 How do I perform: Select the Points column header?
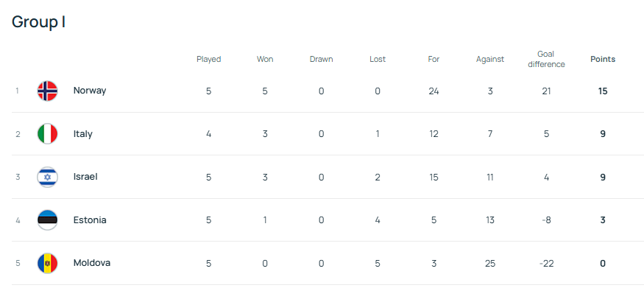(603, 59)
